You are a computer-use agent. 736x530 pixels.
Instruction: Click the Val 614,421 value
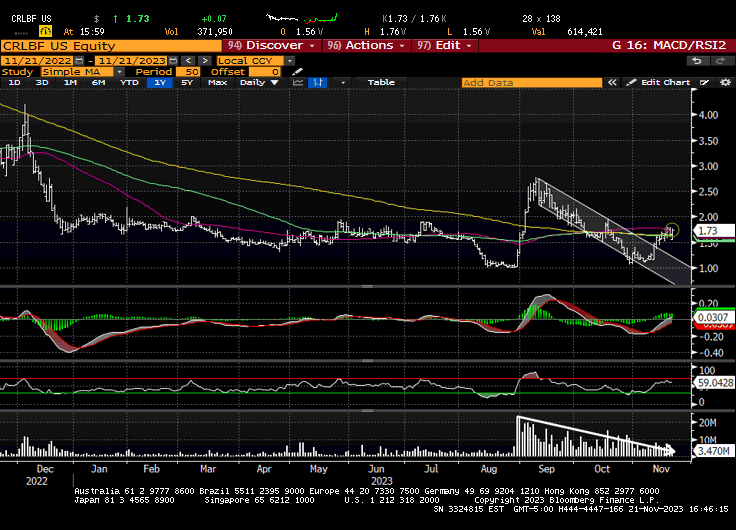tap(584, 32)
